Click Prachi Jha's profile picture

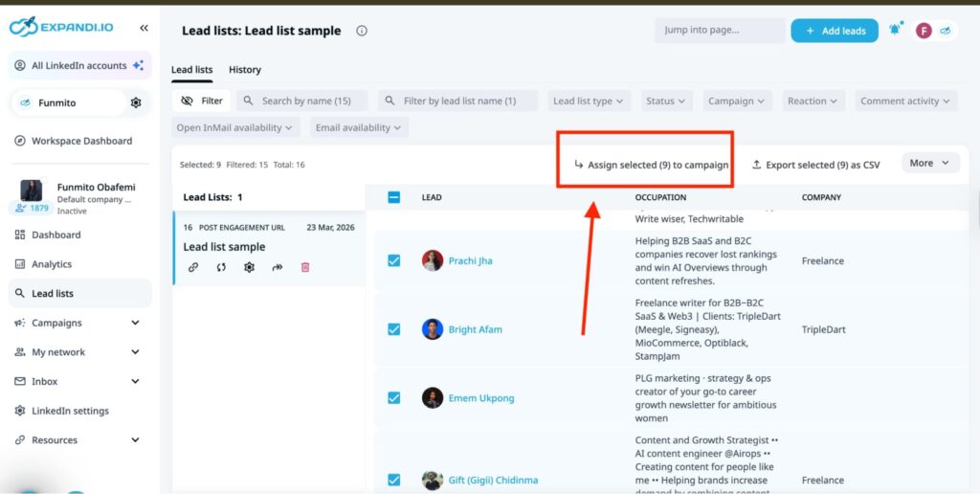point(432,260)
